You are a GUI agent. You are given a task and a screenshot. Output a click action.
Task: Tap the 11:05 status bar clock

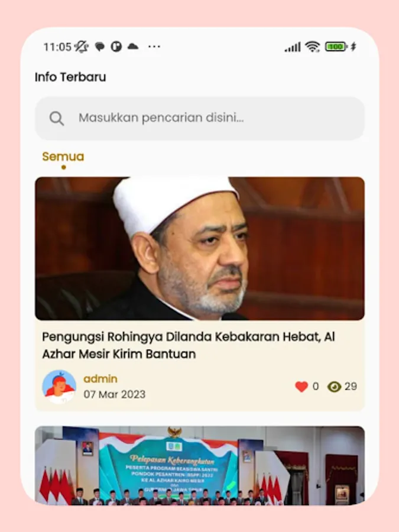57,47
